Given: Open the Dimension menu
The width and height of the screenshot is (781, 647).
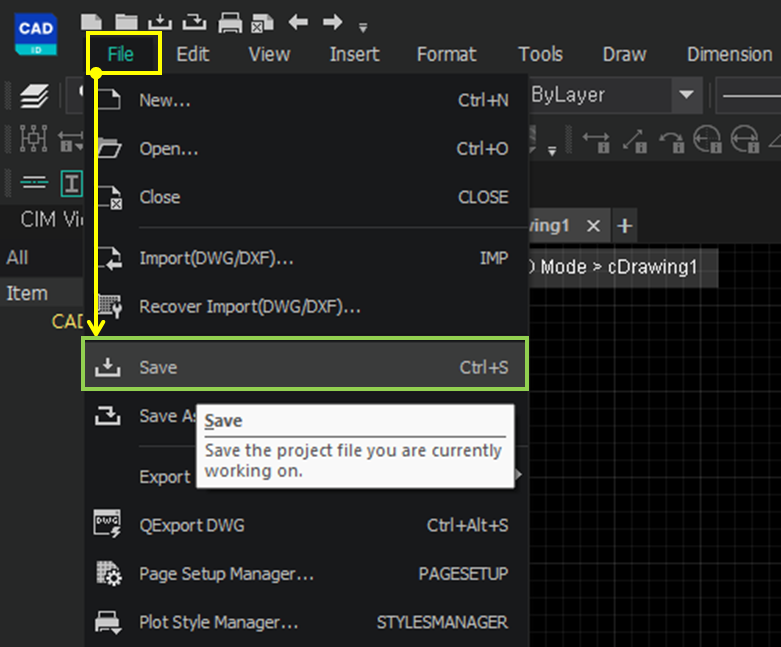Looking at the screenshot, I should [729, 54].
